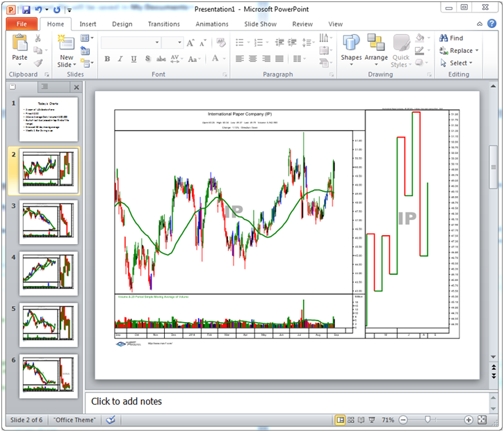This screenshot has height=432, width=504.
Task: Switch to the Slide Show tab
Action: (x=261, y=24)
